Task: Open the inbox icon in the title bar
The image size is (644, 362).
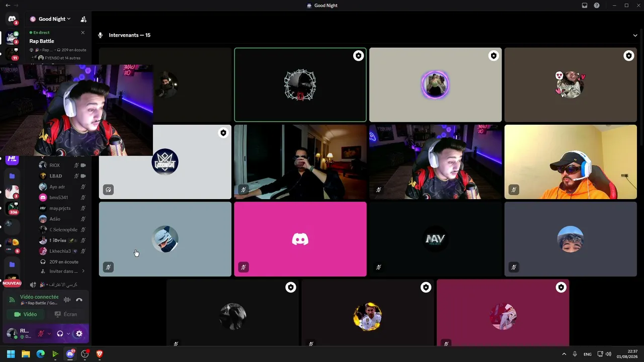Action: 585,6
